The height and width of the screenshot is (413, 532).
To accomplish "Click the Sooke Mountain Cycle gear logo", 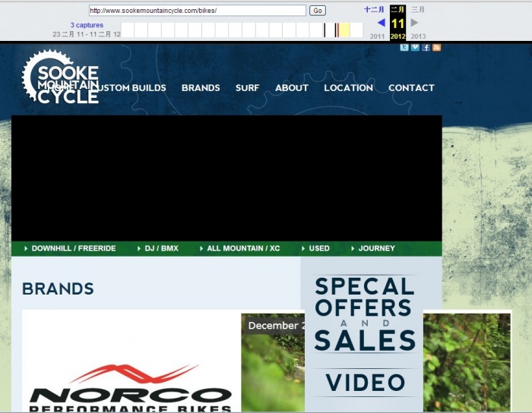I will [60, 77].
